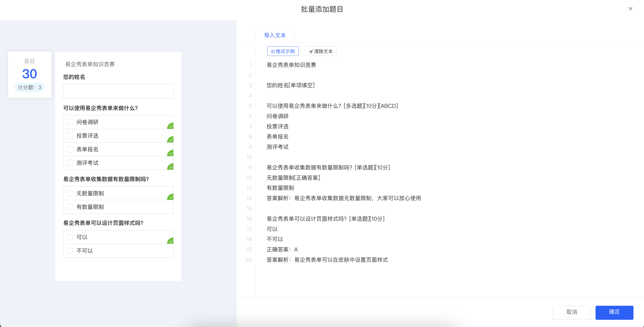Click the 格式示例 button
The width and height of the screenshot is (644, 327).
click(283, 51)
